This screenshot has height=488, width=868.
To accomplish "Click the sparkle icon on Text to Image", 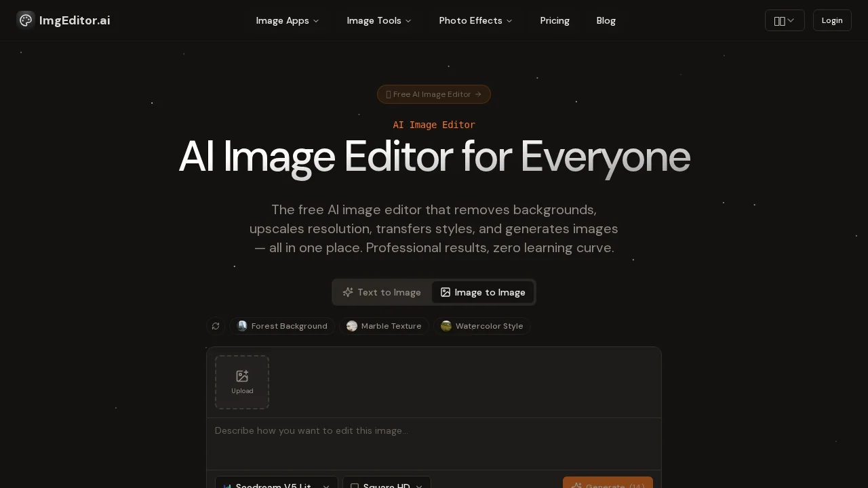I will (x=348, y=292).
